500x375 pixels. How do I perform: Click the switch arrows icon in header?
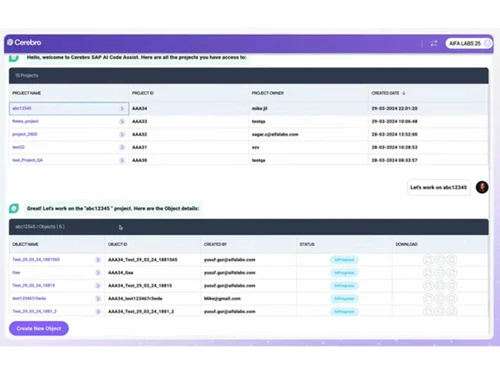click(x=434, y=43)
